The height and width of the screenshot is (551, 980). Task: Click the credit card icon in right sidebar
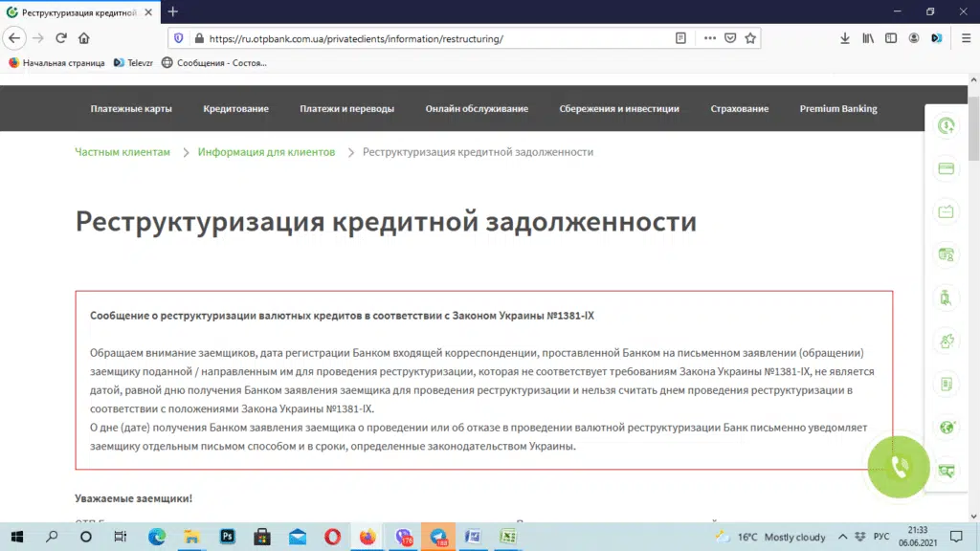(947, 169)
